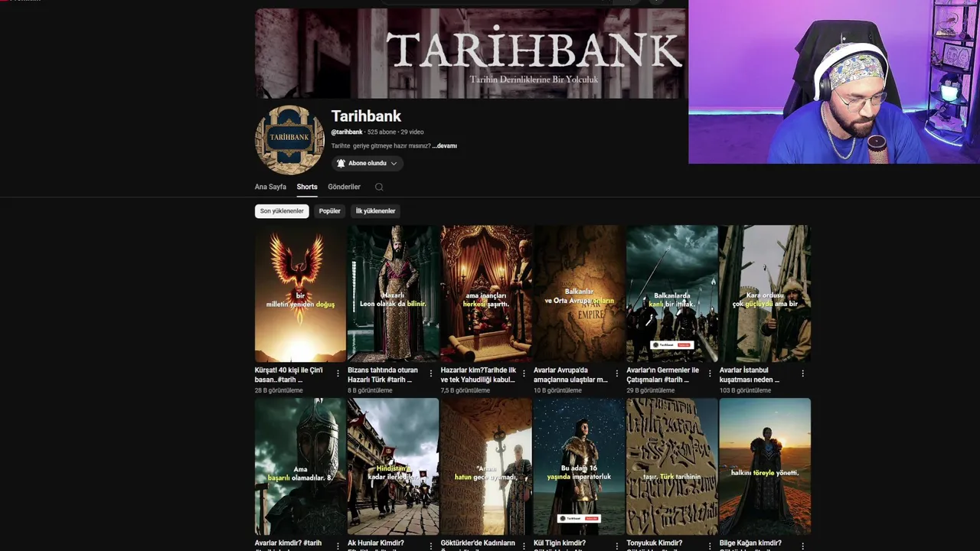This screenshot has width=980, height=551.
Task: Expand the Abone olundu subscription dropdown arrow
Action: point(394,163)
